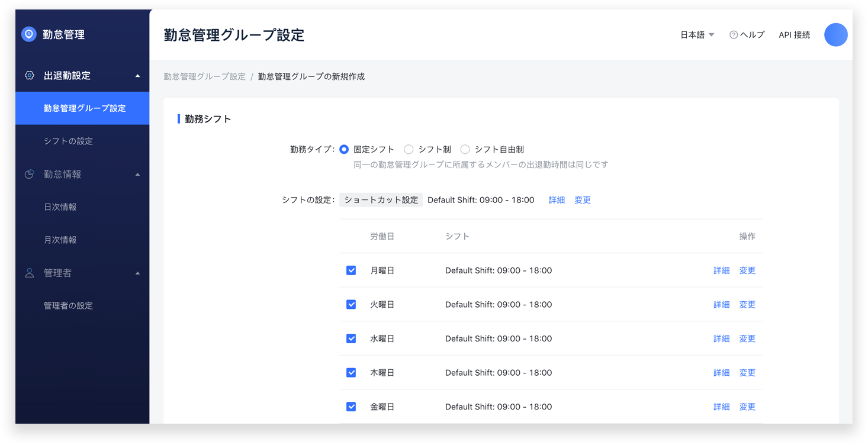Screen dimensions: 868x445
Task: Collapse the 管理者 sidebar section
Action: [138, 273]
